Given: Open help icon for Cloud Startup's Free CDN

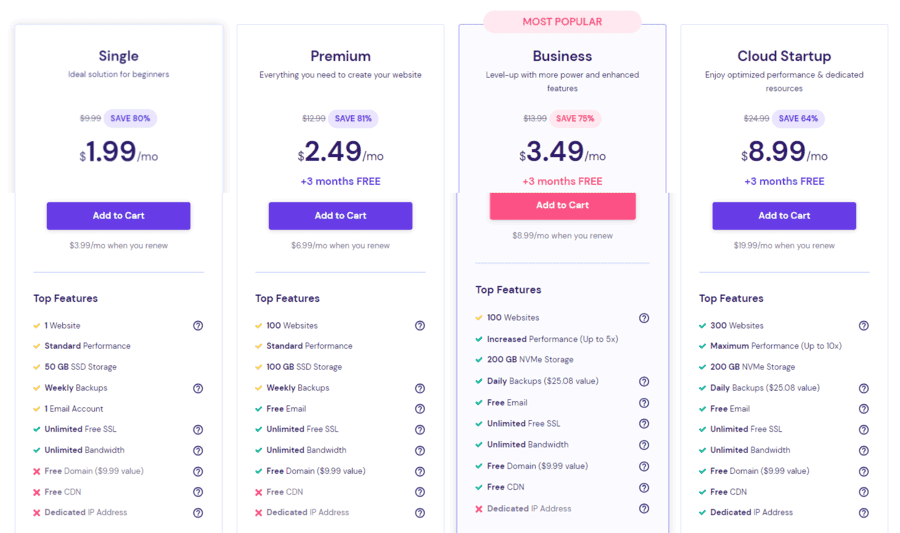Looking at the screenshot, I should pyautogui.click(x=864, y=492).
